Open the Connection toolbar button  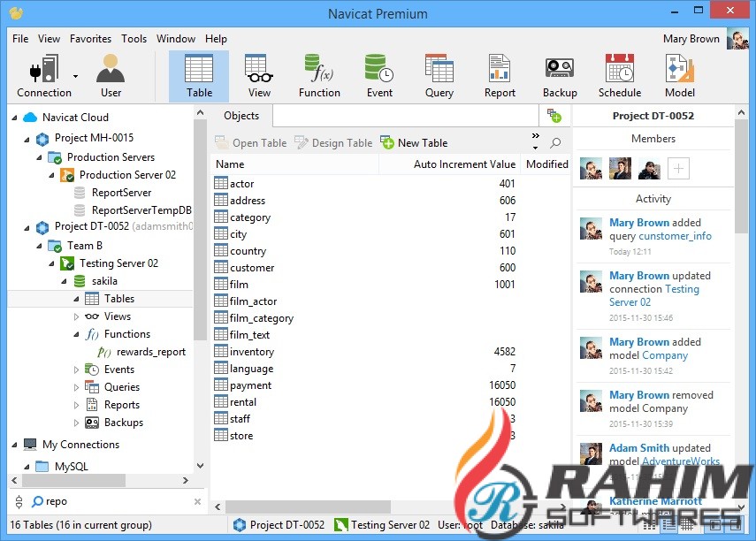[x=44, y=76]
